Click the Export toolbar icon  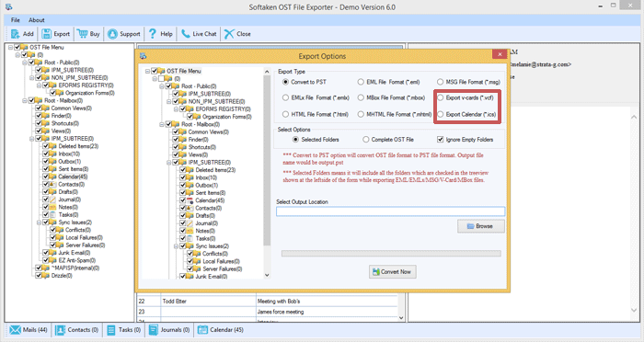click(x=46, y=34)
